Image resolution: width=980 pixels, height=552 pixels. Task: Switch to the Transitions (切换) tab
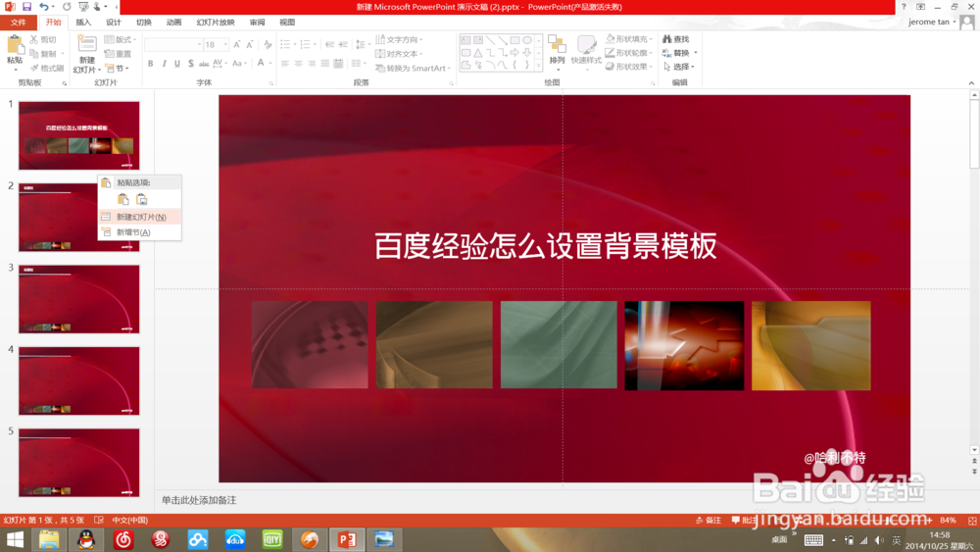point(144,22)
